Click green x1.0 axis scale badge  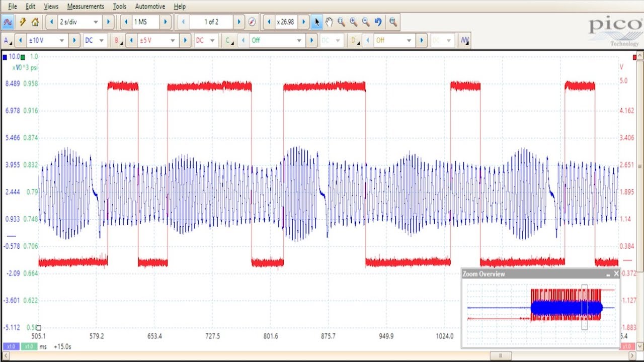point(28,346)
